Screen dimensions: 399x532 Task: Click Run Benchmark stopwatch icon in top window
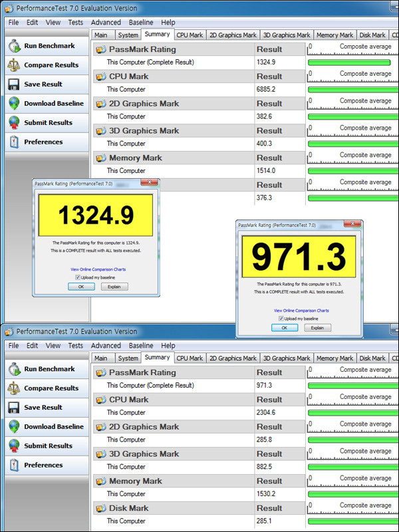pos(15,46)
